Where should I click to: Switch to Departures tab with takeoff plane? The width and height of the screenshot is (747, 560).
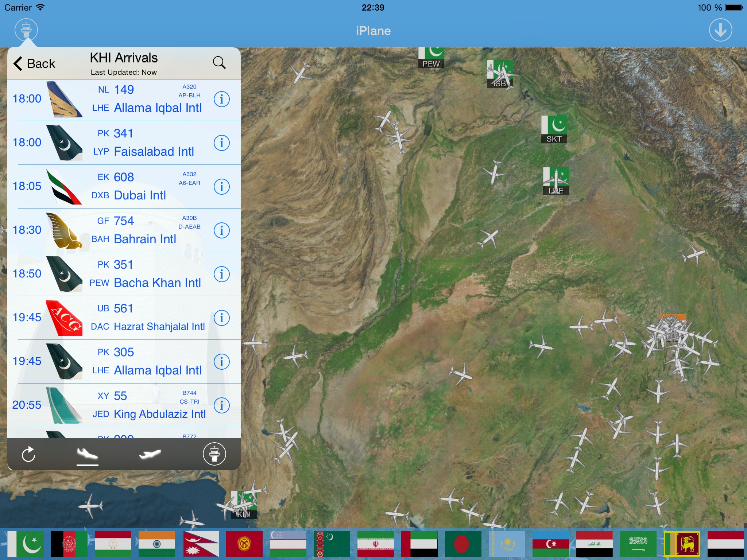pyautogui.click(x=150, y=454)
